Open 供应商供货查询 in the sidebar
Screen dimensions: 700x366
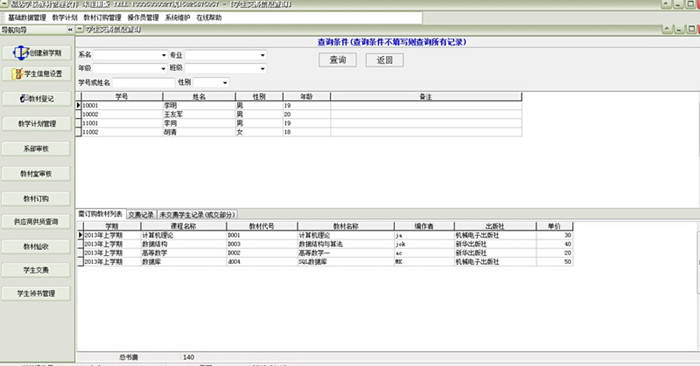coord(36,221)
